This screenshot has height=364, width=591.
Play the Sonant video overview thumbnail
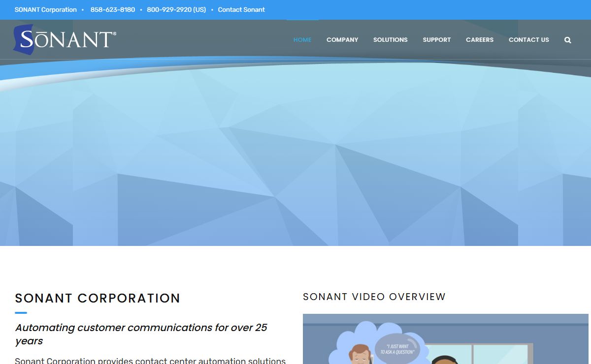(x=446, y=339)
